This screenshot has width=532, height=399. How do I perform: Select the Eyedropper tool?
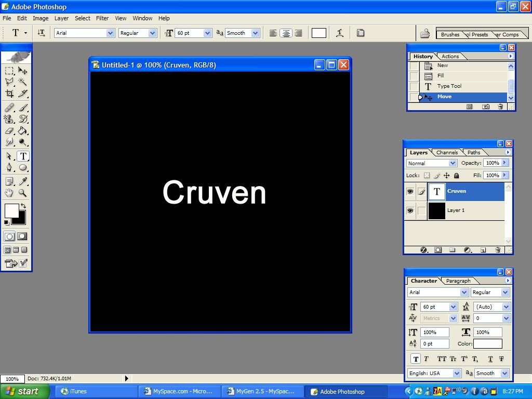coord(23,181)
